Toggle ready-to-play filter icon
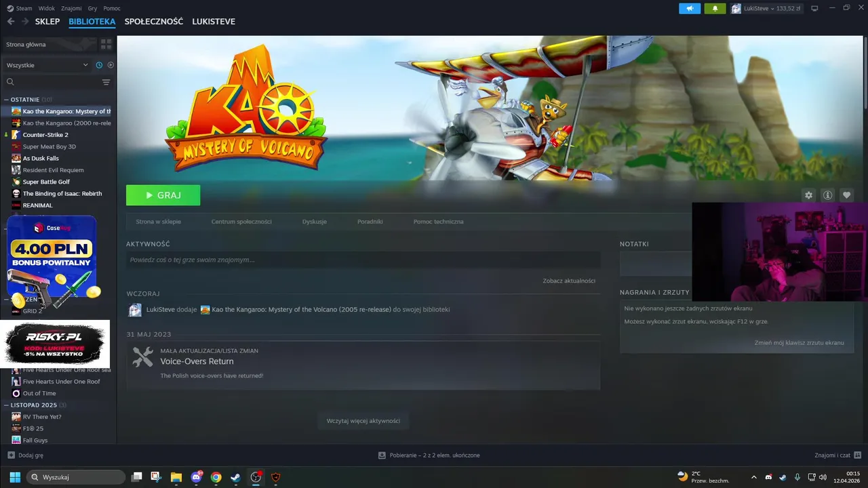Viewport: 868px width, 488px height. pos(111,65)
